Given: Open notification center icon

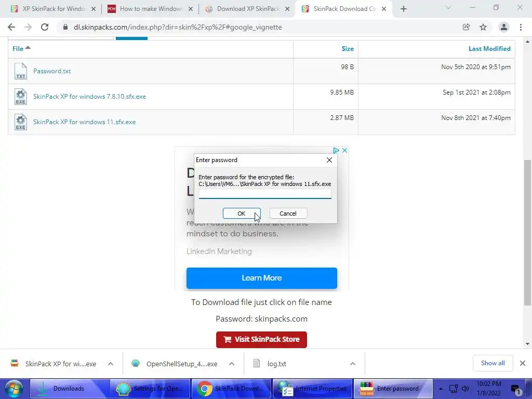Looking at the screenshot, I should [516, 390].
